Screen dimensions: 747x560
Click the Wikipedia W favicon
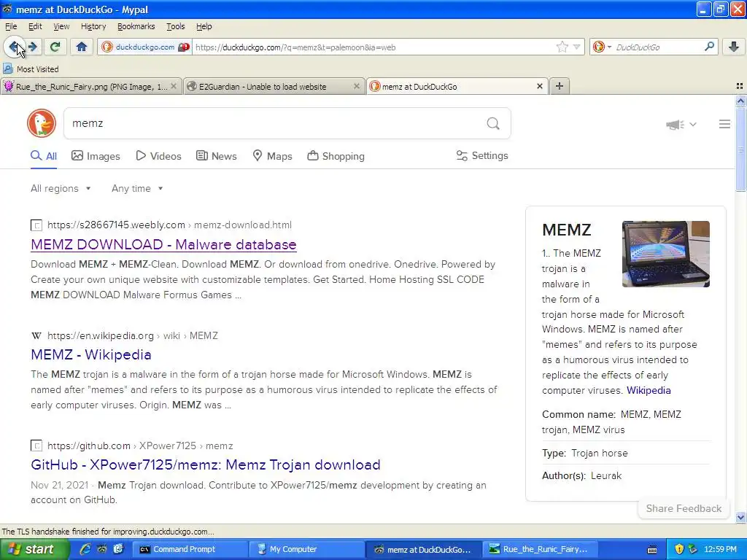click(x=36, y=335)
